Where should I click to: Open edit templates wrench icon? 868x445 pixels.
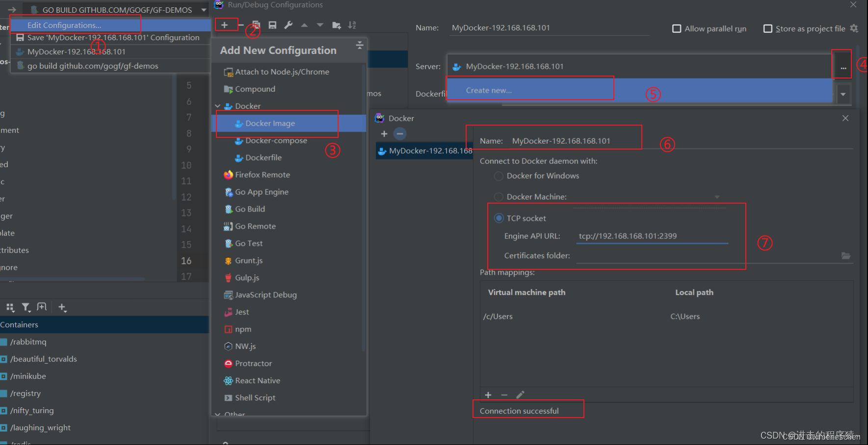tap(289, 25)
